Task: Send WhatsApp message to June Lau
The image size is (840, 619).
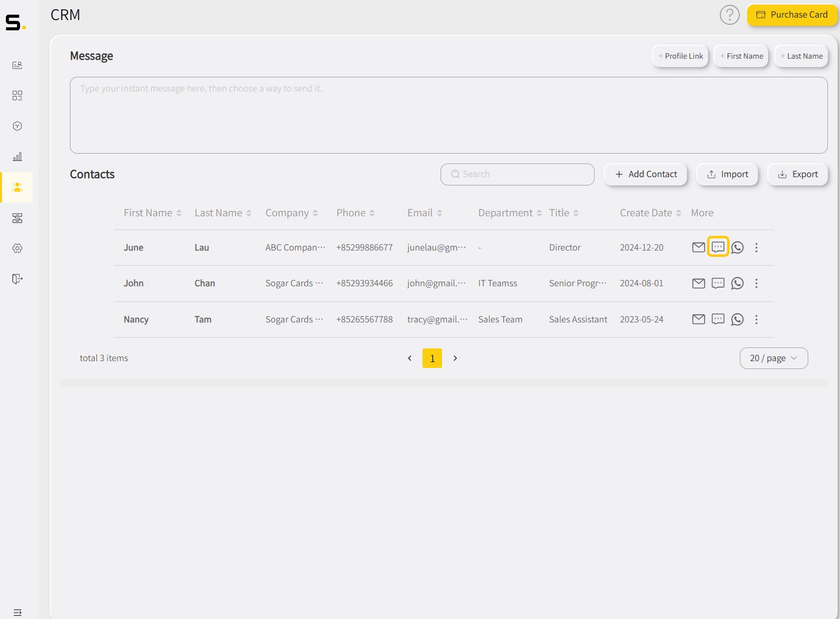Action: (737, 248)
